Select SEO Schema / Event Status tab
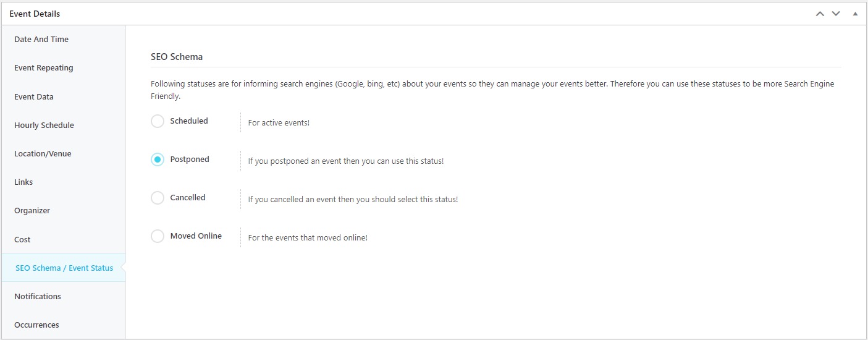Viewport: 868px width, 340px height. point(64,268)
